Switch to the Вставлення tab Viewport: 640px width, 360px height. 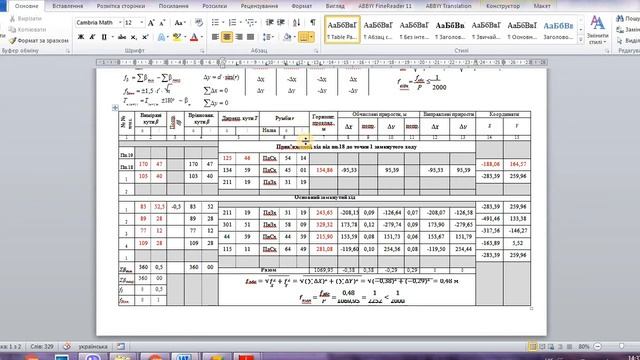[x=68, y=6]
